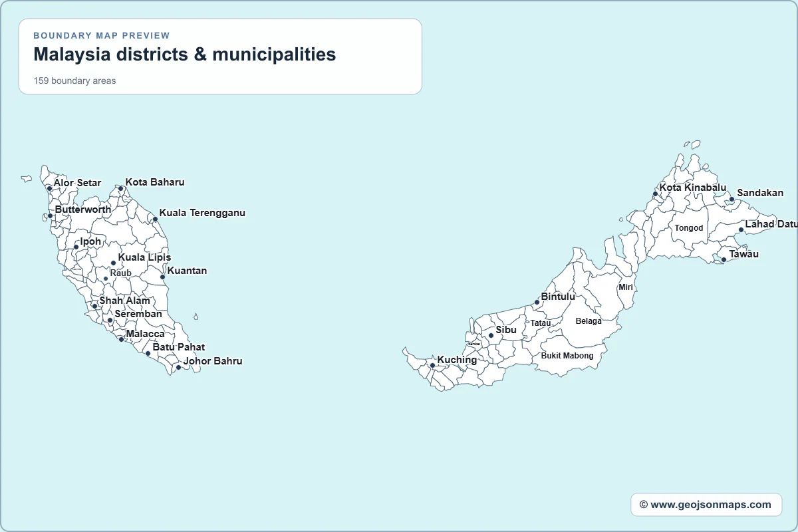Select the 'Raub' district label
This screenshot has height=532, width=798.
(121, 273)
